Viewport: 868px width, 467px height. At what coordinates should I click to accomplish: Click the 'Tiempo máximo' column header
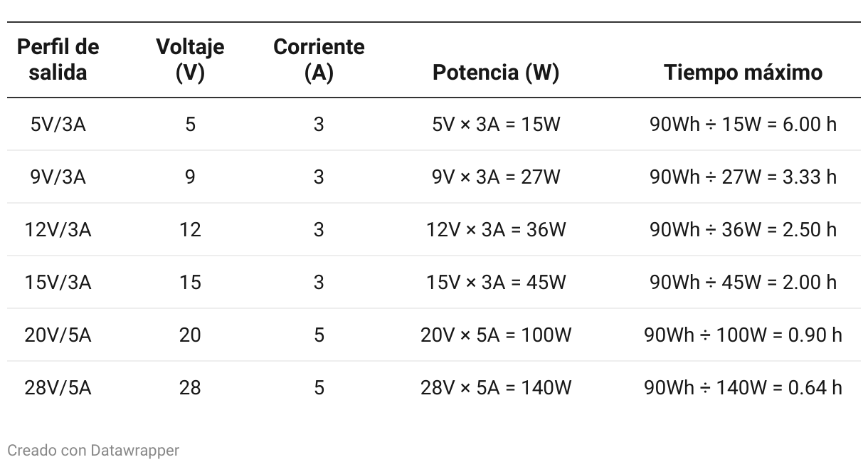[743, 73]
